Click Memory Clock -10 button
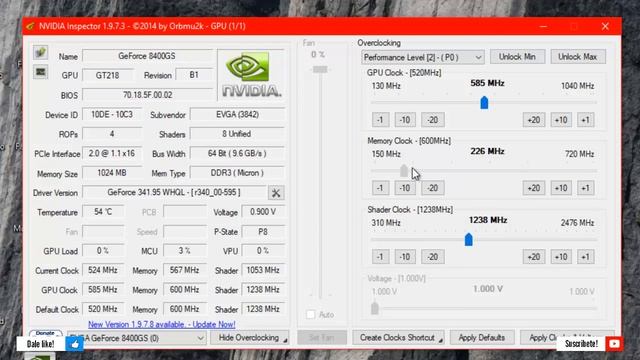Viewport: 640px width, 360px height. coord(405,188)
